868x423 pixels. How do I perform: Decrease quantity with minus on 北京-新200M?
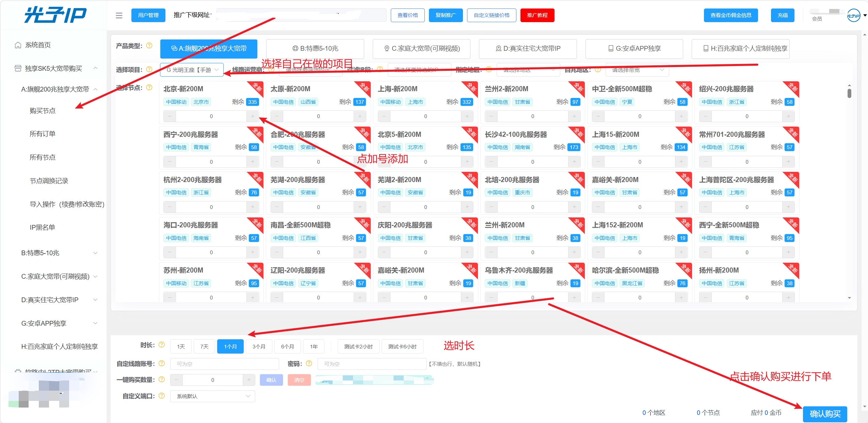(x=170, y=116)
